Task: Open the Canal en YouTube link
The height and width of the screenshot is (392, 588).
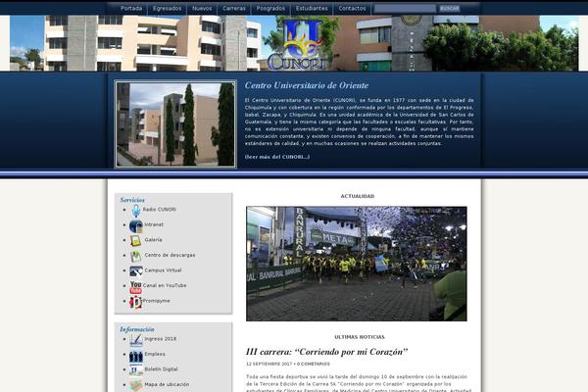Action: pos(165,285)
